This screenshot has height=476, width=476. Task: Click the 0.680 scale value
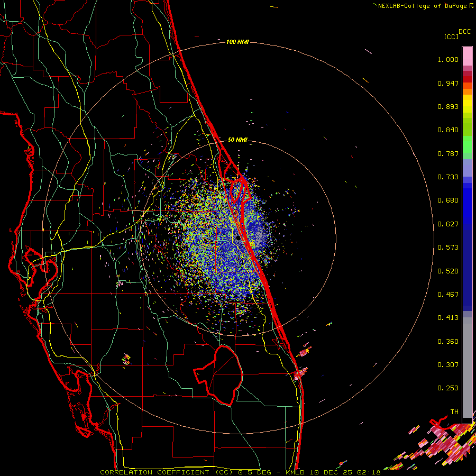click(x=448, y=200)
